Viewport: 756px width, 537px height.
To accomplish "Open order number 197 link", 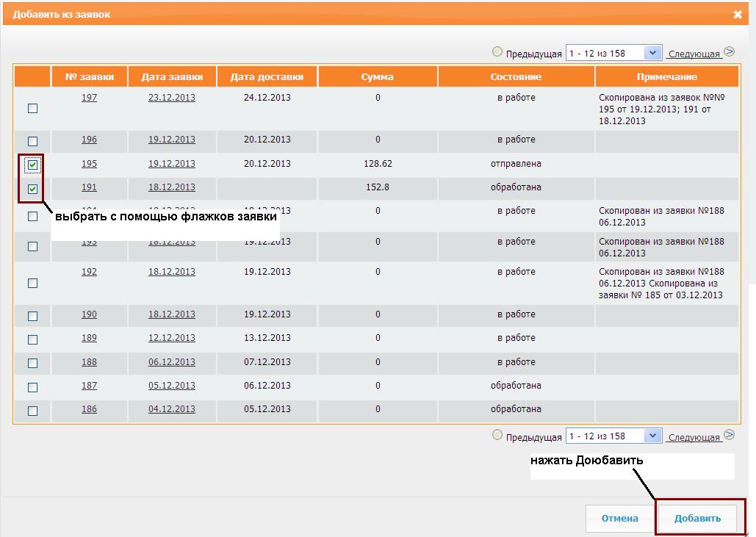I will [89, 98].
